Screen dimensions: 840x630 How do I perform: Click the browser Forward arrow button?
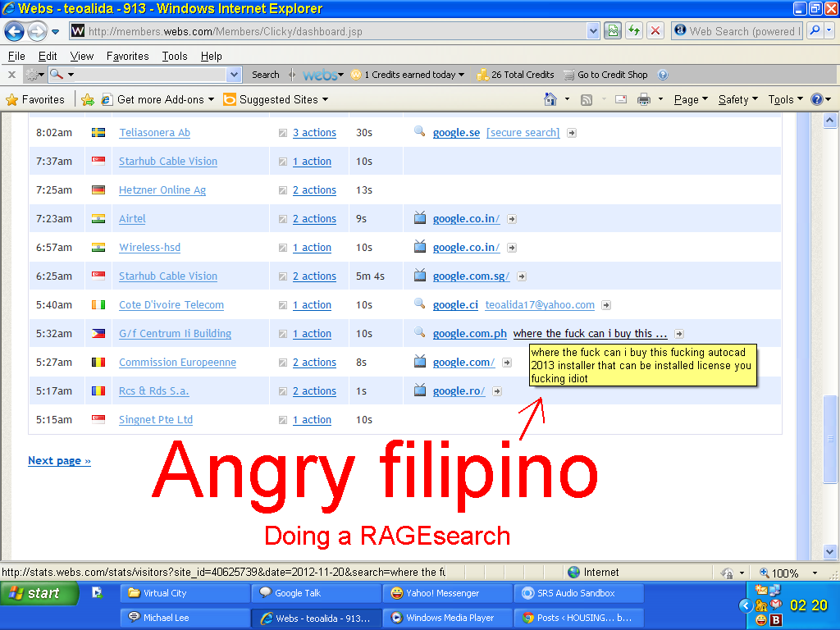(37, 32)
